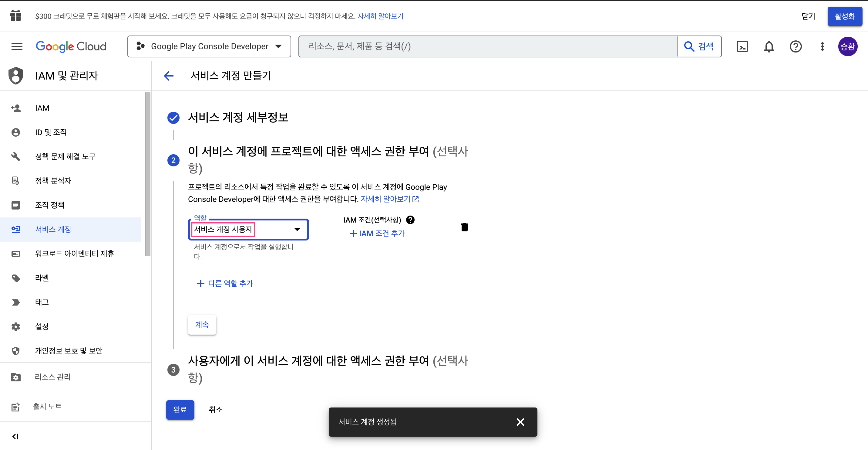The height and width of the screenshot is (450, 868).
Task: Select 정책 분석자 in the sidebar
Action: point(53,180)
